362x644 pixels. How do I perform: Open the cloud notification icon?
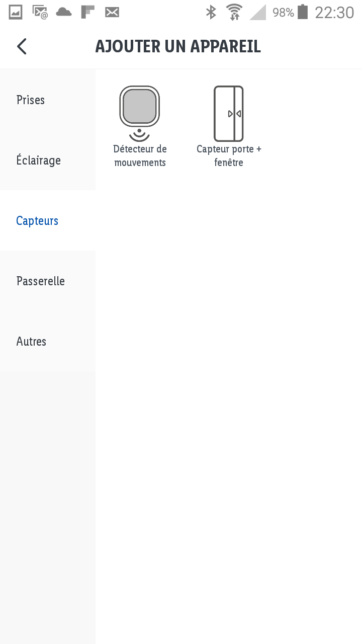[64, 12]
